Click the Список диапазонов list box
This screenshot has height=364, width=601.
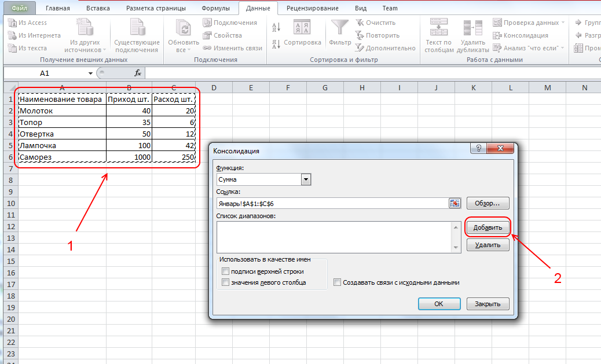tap(335, 237)
